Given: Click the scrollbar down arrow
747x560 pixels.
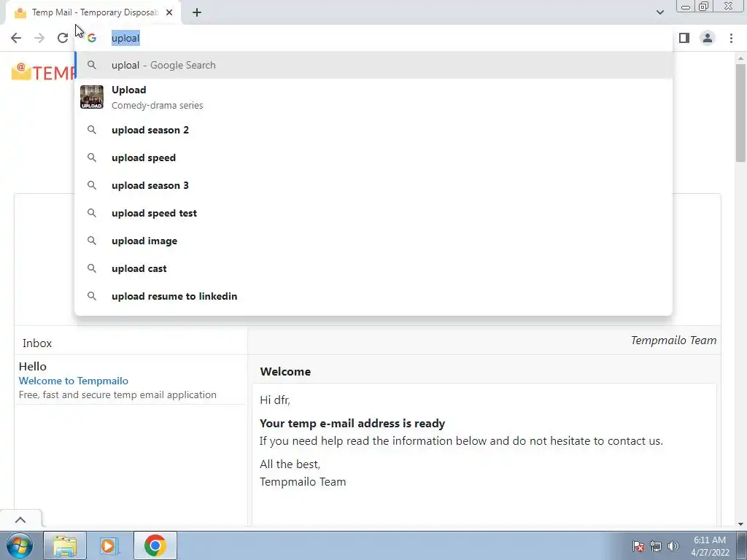Looking at the screenshot, I should coord(741,524).
